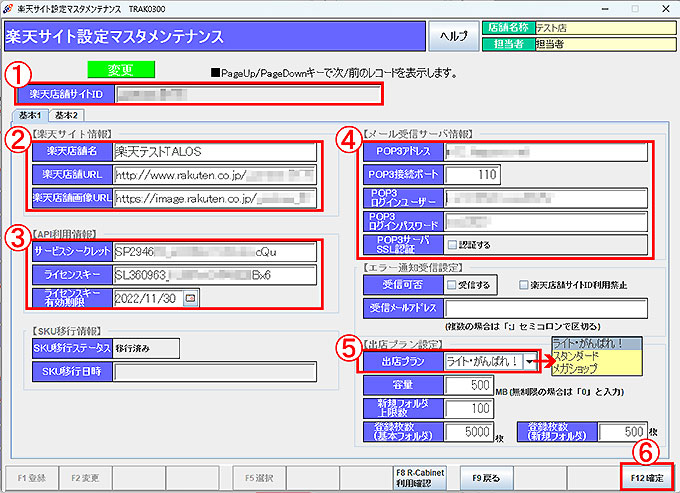The image size is (680, 493).
Task: Click the 楽天店舗画像URL field
Action: tap(215, 198)
